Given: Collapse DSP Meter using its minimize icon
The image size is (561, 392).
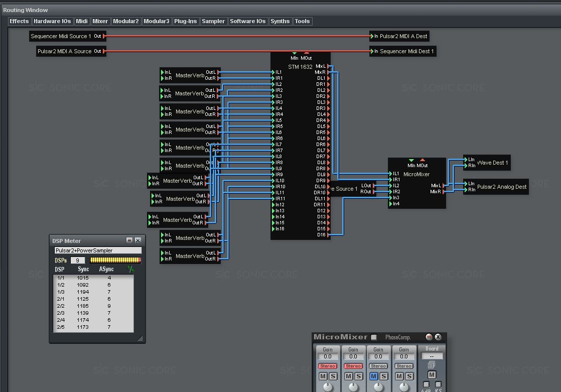Looking at the screenshot, I should click(x=129, y=240).
